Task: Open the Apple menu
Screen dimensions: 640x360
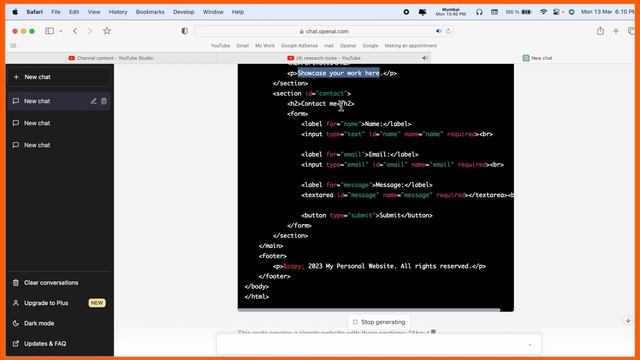Action: (15, 12)
